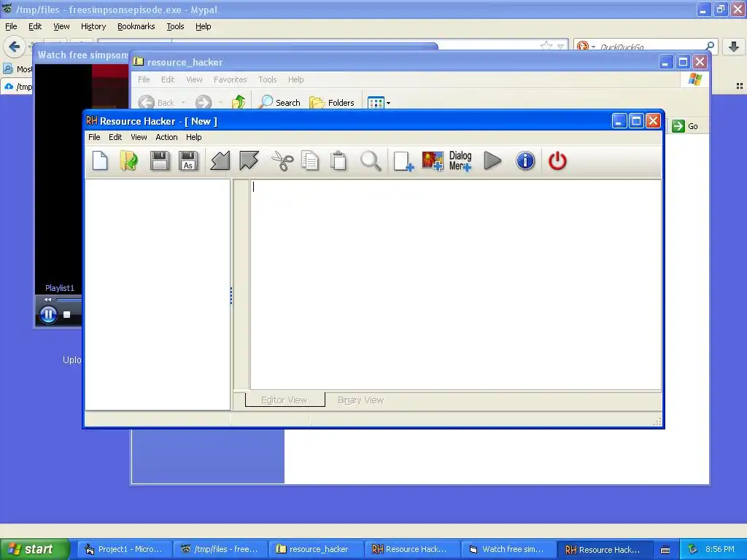The width and height of the screenshot is (747, 560).
Task: Click Go button in Explorer address bar
Action: coord(685,126)
